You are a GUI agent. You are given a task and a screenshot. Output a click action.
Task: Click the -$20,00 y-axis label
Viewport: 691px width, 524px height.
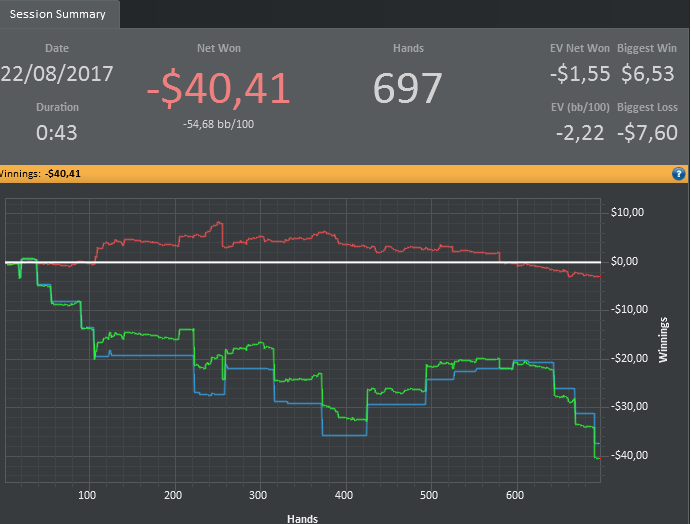pos(629,358)
